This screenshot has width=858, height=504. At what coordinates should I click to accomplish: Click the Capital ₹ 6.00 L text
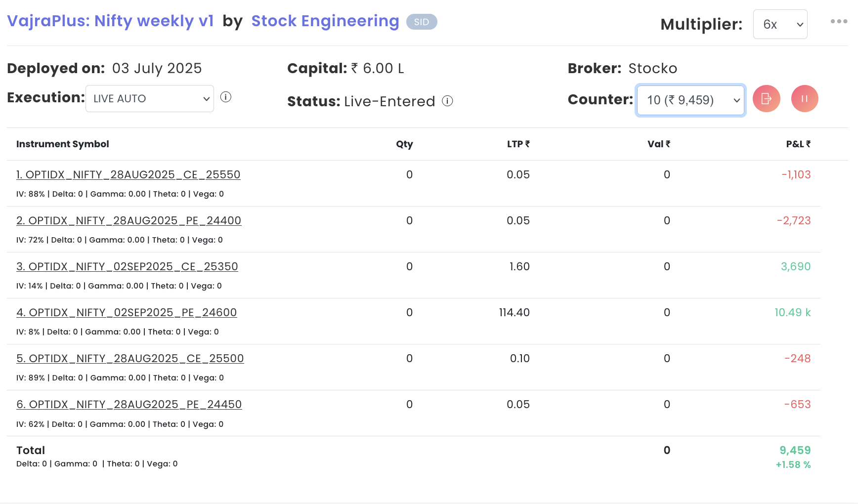coord(345,68)
